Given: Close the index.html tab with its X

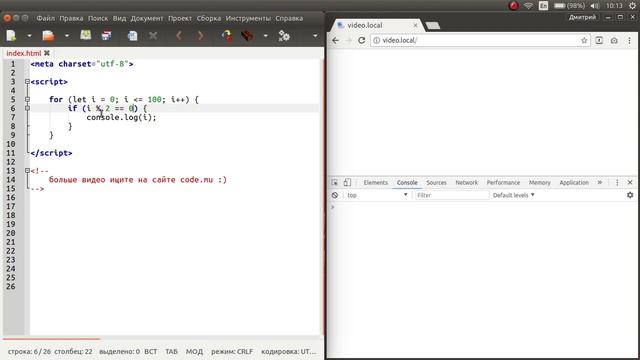Looking at the screenshot, I should click(x=47, y=53).
